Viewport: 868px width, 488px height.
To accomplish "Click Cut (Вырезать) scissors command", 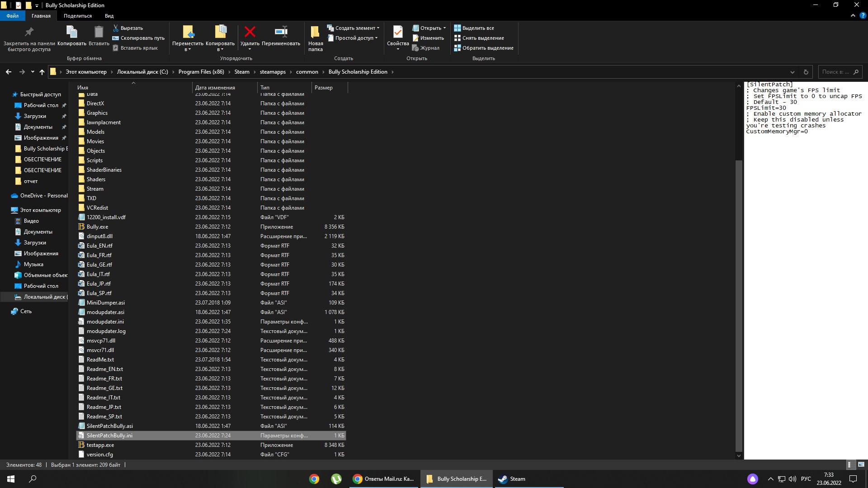I will pyautogui.click(x=128, y=28).
